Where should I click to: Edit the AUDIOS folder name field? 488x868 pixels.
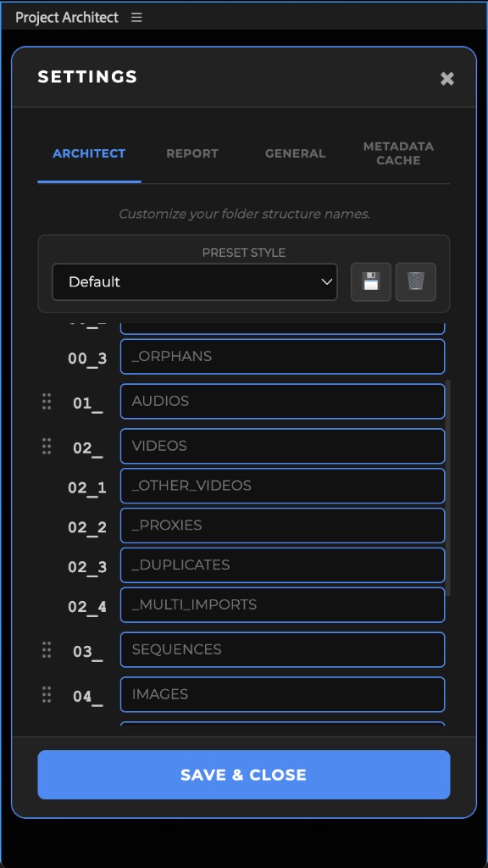tap(282, 401)
